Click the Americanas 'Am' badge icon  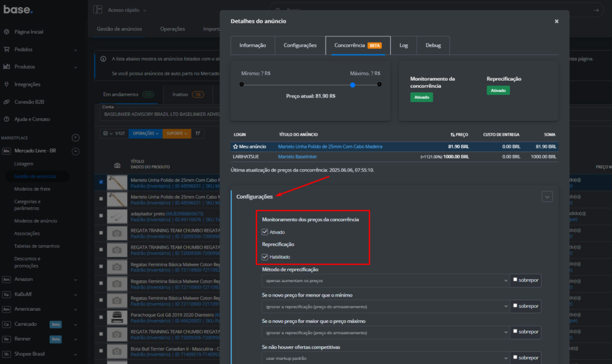[6, 310]
